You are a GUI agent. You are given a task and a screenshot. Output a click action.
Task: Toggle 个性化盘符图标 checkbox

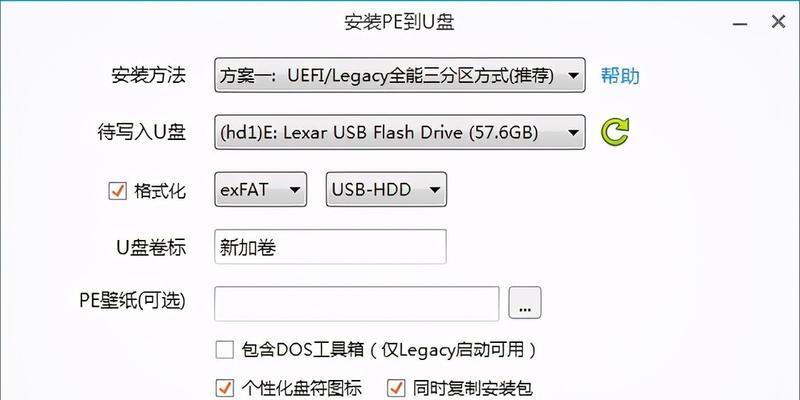[x=224, y=387]
